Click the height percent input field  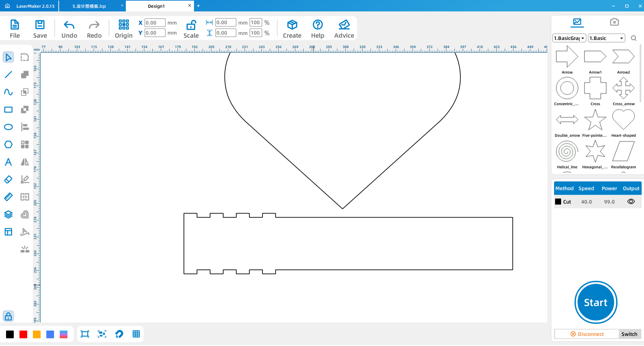pyautogui.click(x=256, y=33)
